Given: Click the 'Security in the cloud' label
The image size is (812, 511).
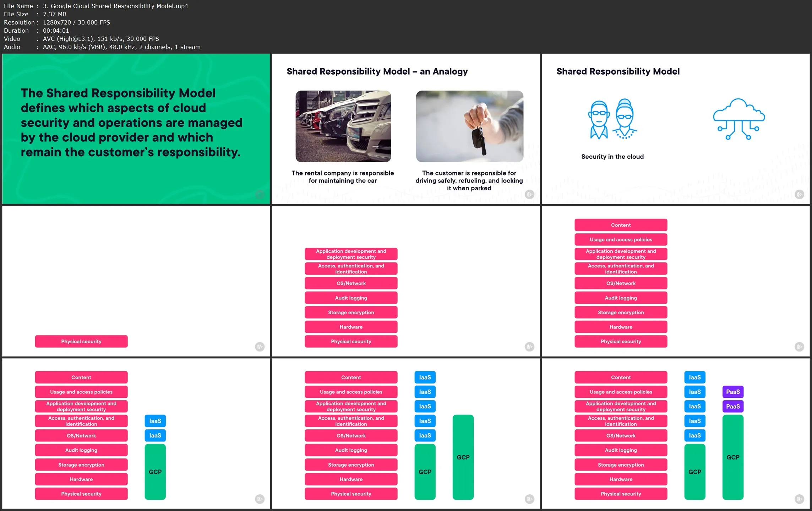Looking at the screenshot, I should 612,157.
